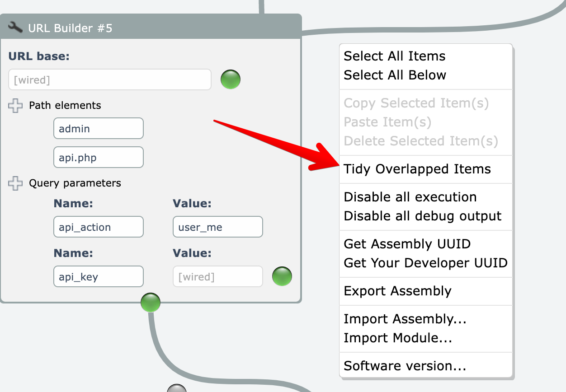The width and height of the screenshot is (566, 392).
Task: Open Import Module... option
Action: [x=398, y=338]
